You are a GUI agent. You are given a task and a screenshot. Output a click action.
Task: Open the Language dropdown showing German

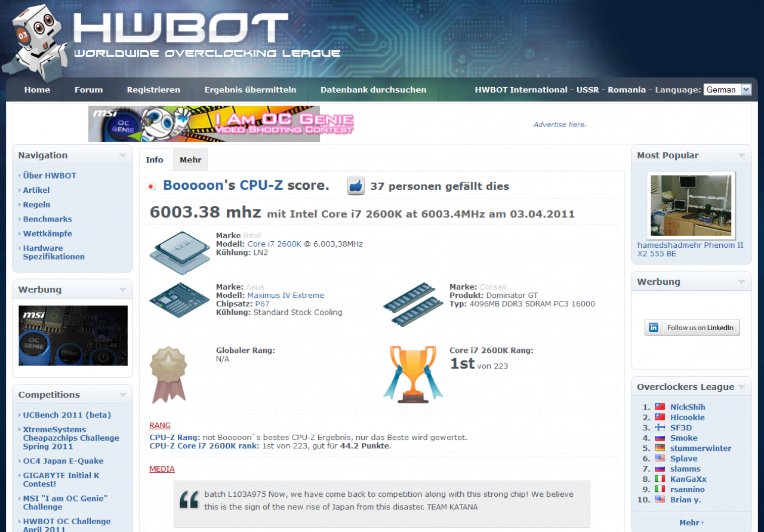727,90
